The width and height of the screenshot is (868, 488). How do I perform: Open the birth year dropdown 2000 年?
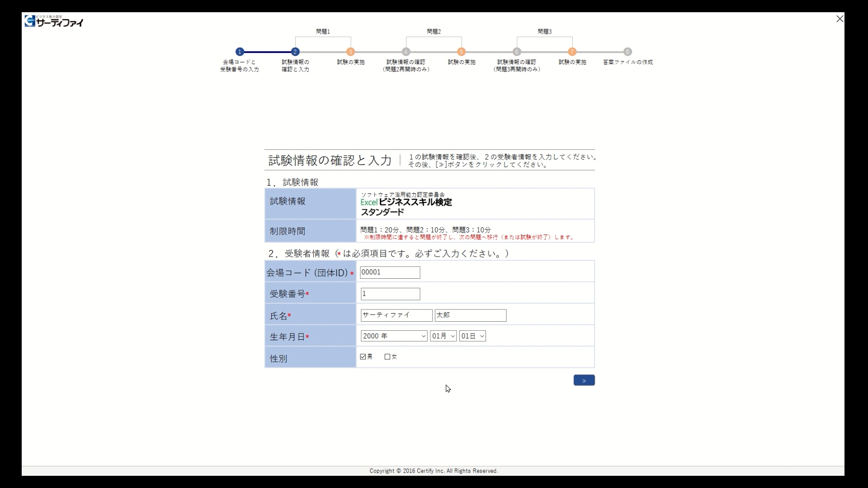[394, 336]
